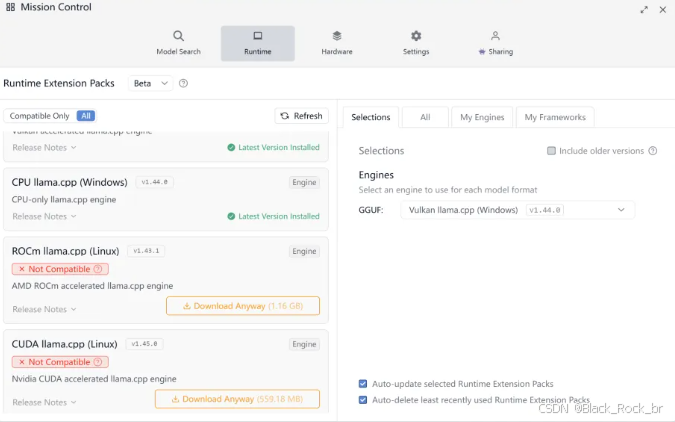The height and width of the screenshot is (422, 675).
Task: Click the Engine tag on CUDA llama.cpp
Action: click(x=304, y=344)
